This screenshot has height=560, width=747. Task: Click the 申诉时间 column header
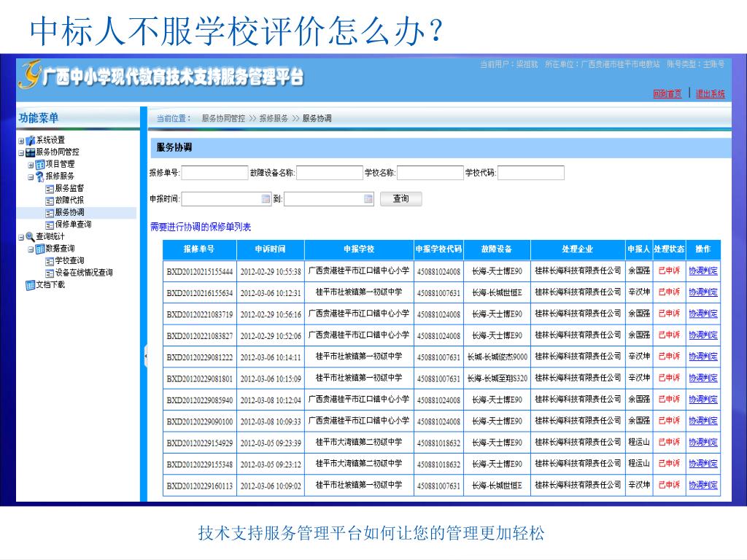[270, 249]
